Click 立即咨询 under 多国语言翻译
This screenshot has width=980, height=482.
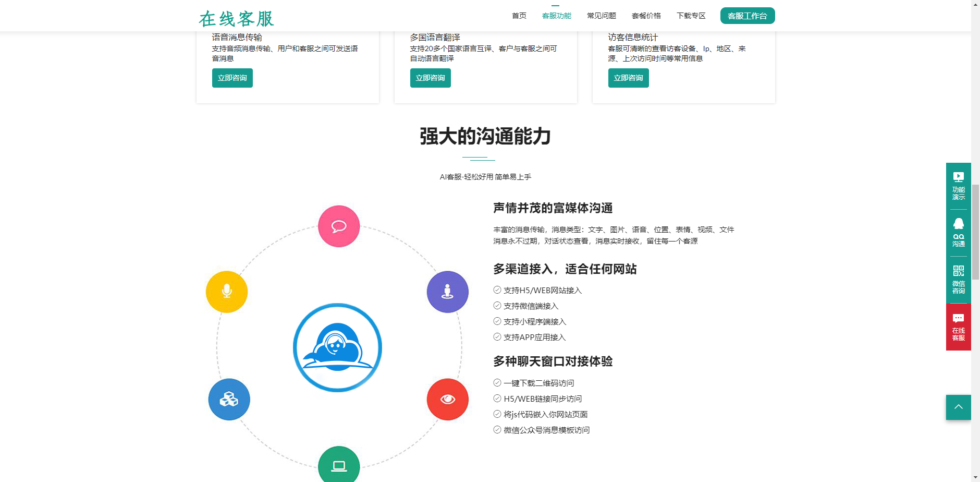coord(430,78)
